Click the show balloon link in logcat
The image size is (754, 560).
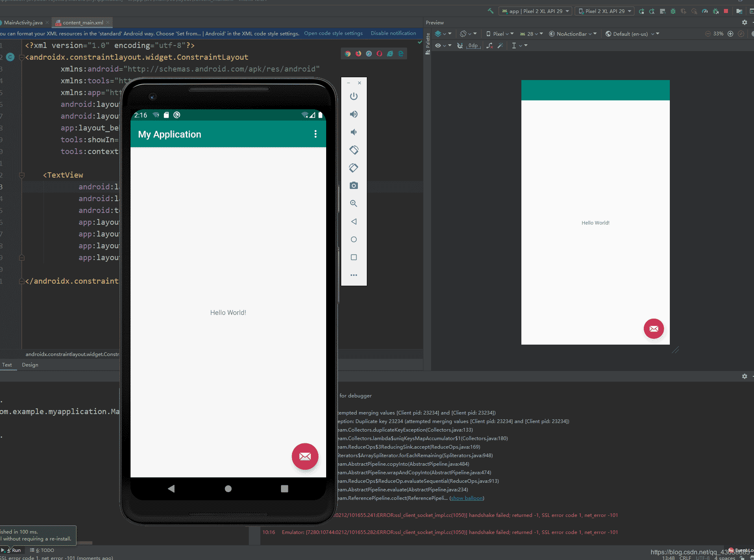click(466, 498)
